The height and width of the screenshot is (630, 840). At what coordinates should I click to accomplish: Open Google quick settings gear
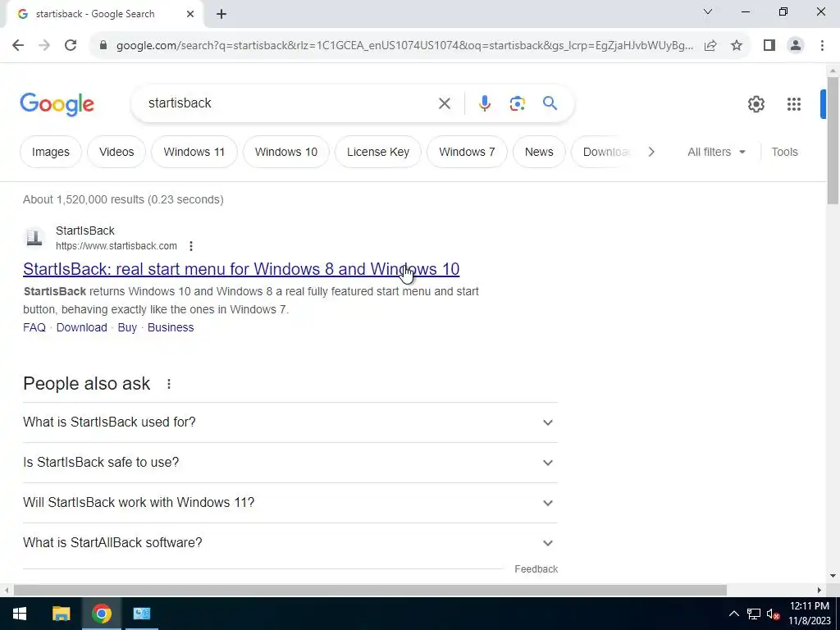pos(756,104)
